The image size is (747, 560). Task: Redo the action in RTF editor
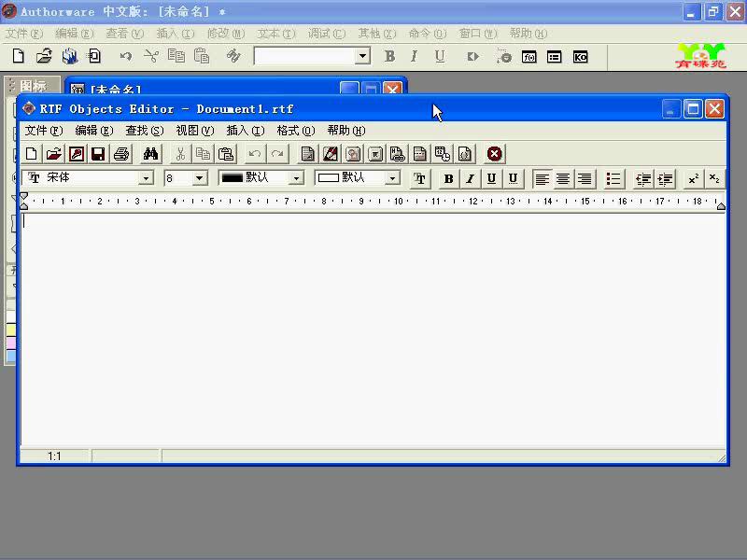277,154
